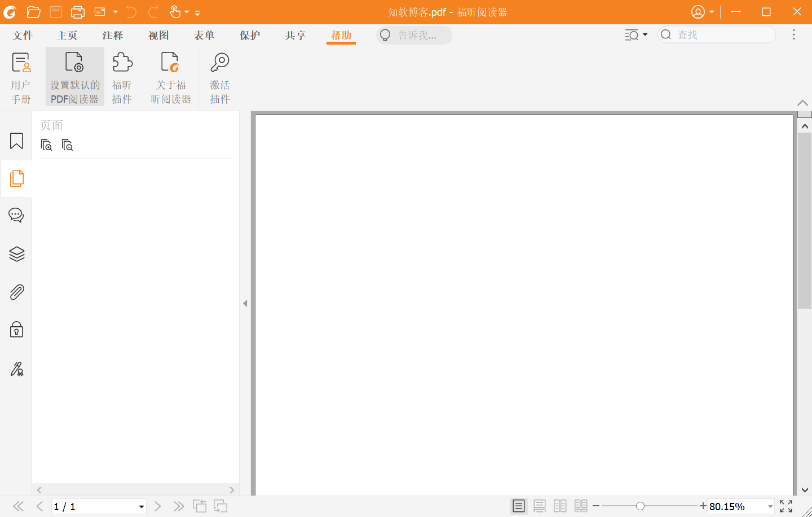Go to the last page

(x=179, y=506)
